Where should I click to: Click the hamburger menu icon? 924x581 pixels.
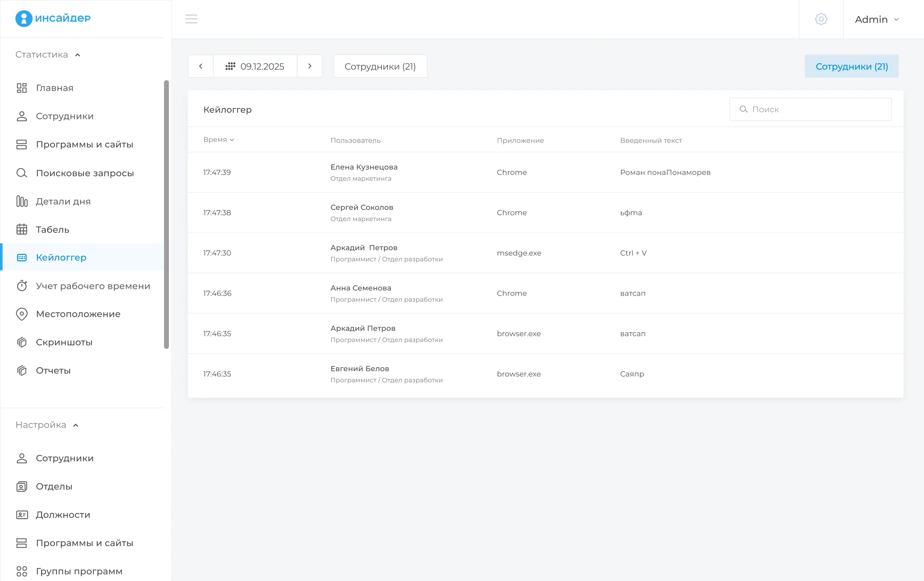click(x=191, y=19)
